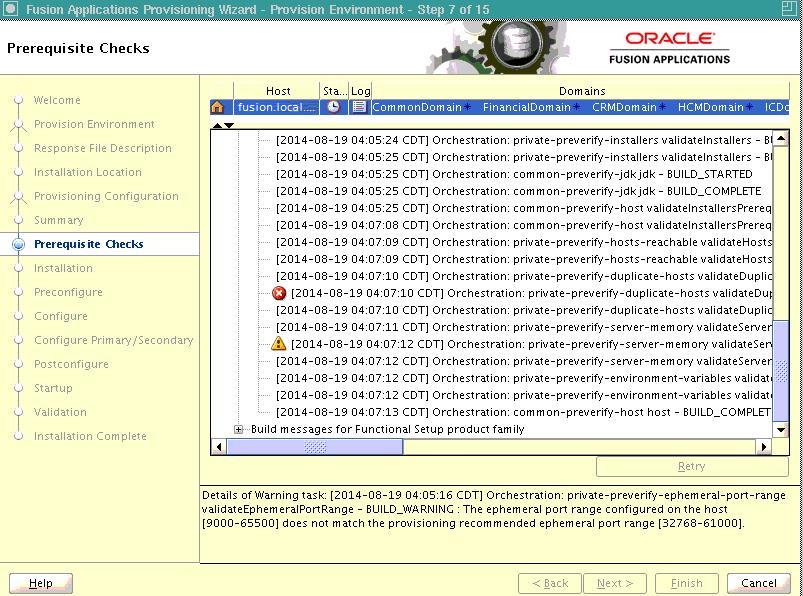Open the Provisioning Configuration step
This screenshot has height=596, width=803.
coord(106,196)
